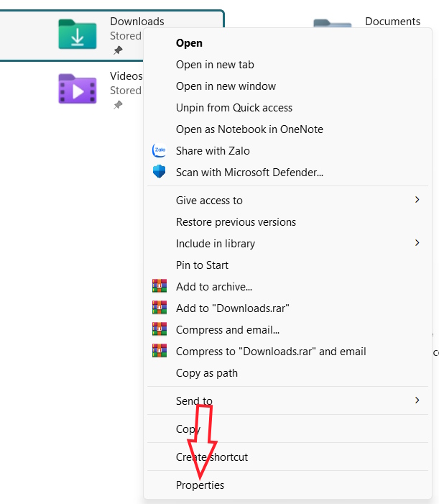Click WinRAR icon beside Add to archive
439x504 pixels.
pyautogui.click(x=160, y=286)
